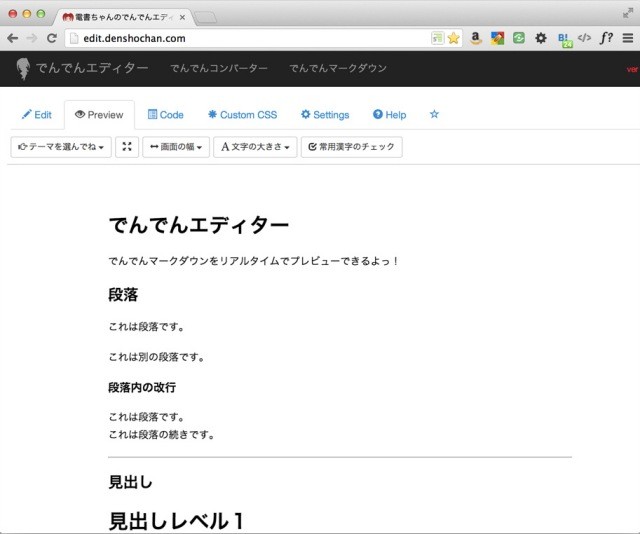Click the 段落 section heading in preview
The image size is (640, 534).
pyautogui.click(x=123, y=294)
